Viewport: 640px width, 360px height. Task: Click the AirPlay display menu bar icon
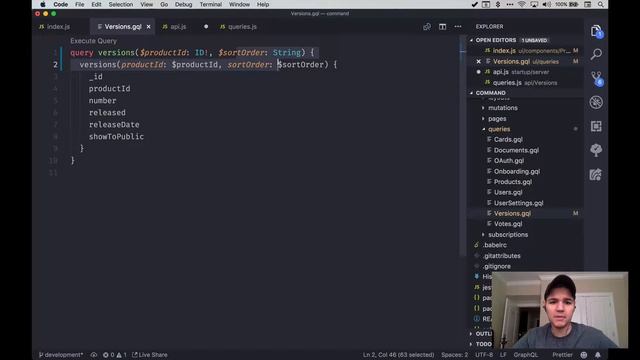pyautogui.click(x=534, y=4)
